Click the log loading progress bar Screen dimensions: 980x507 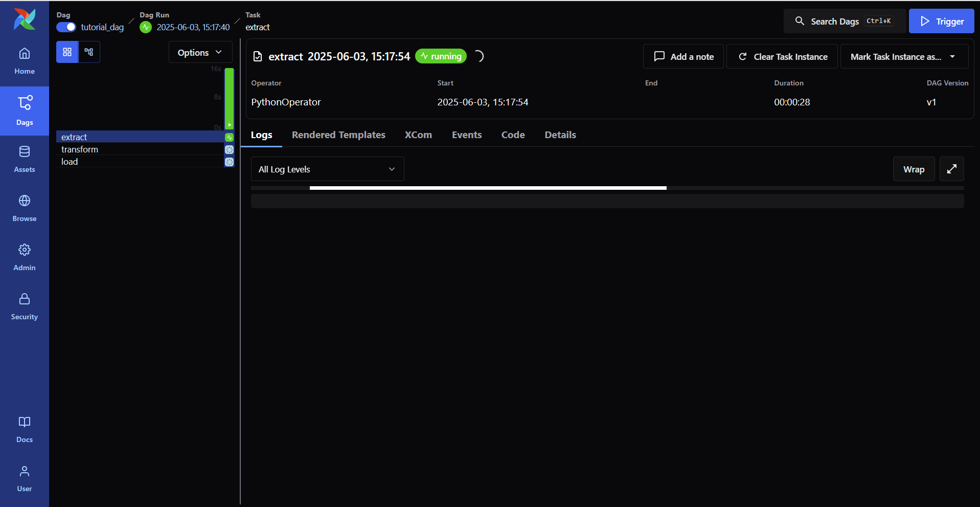[x=607, y=188]
